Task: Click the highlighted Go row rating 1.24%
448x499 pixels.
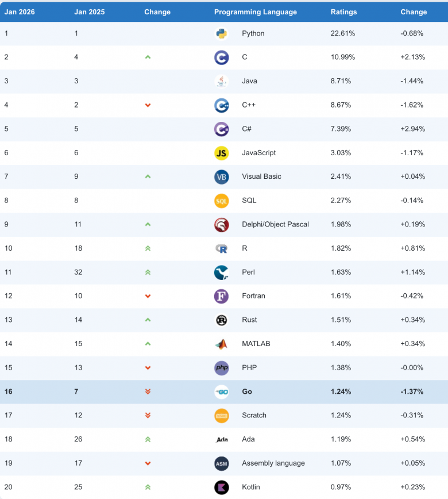Action: pos(341,391)
